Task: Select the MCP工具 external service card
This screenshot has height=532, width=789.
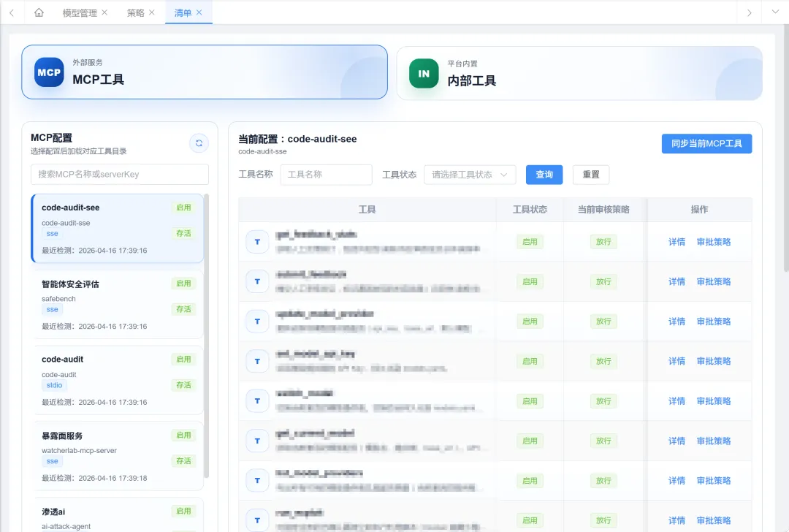Action: click(205, 72)
